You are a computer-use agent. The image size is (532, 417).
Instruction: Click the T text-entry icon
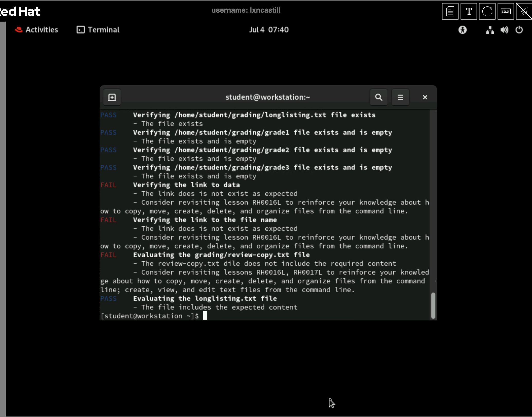469,12
